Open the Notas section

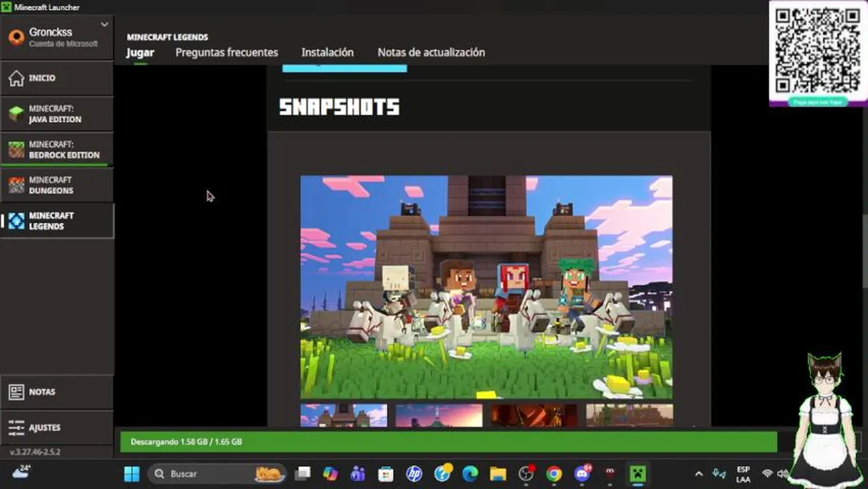point(56,392)
